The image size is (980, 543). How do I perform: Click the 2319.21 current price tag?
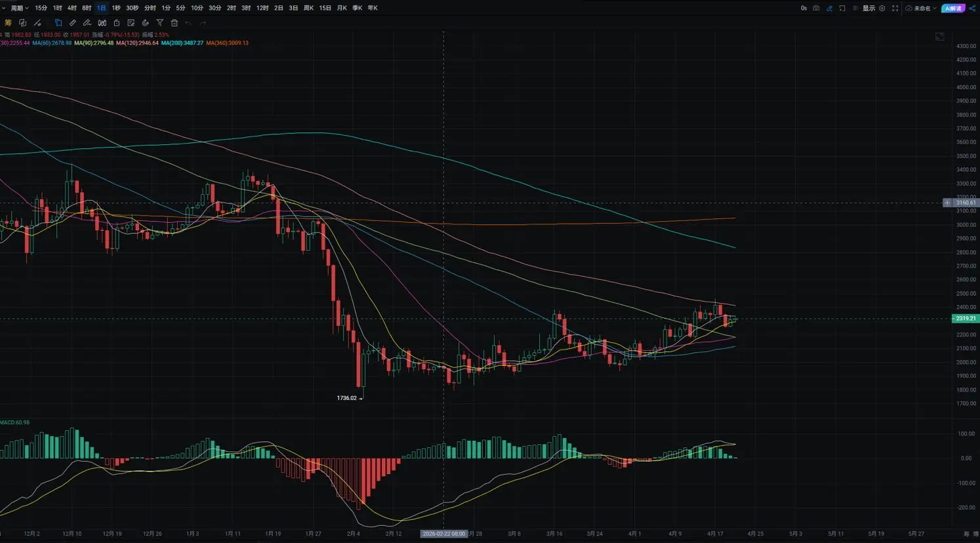click(x=965, y=319)
